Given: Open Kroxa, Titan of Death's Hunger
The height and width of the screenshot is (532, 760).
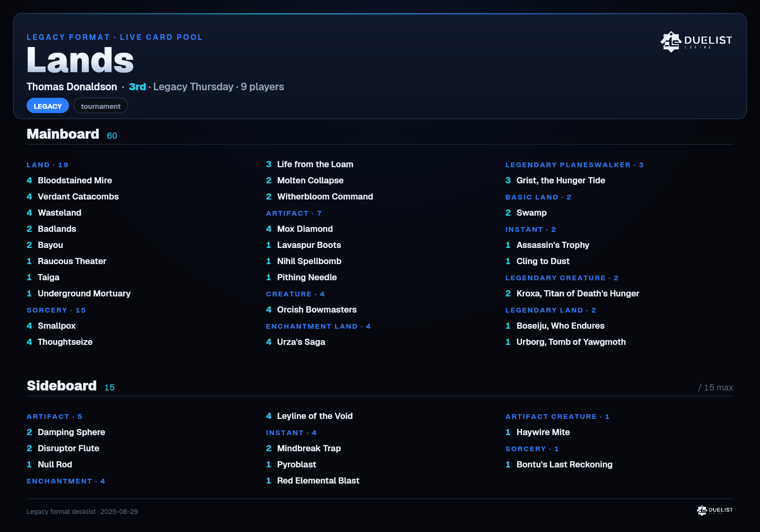Looking at the screenshot, I should (x=572, y=294).
